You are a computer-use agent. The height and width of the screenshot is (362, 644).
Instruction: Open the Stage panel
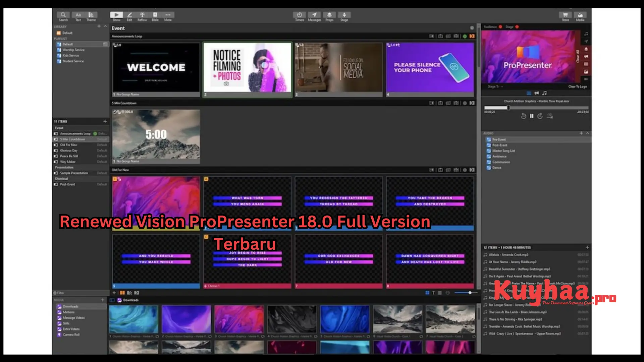point(344,16)
